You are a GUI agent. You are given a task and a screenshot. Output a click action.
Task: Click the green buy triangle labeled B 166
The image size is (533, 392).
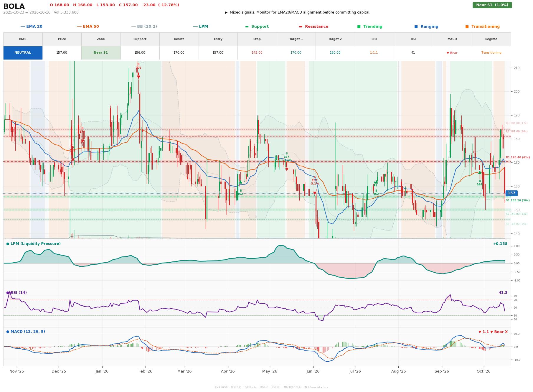coord(480,172)
